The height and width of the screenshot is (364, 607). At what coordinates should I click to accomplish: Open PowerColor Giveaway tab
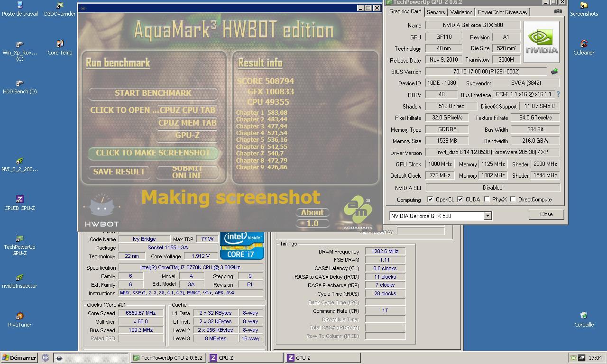coord(503,12)
